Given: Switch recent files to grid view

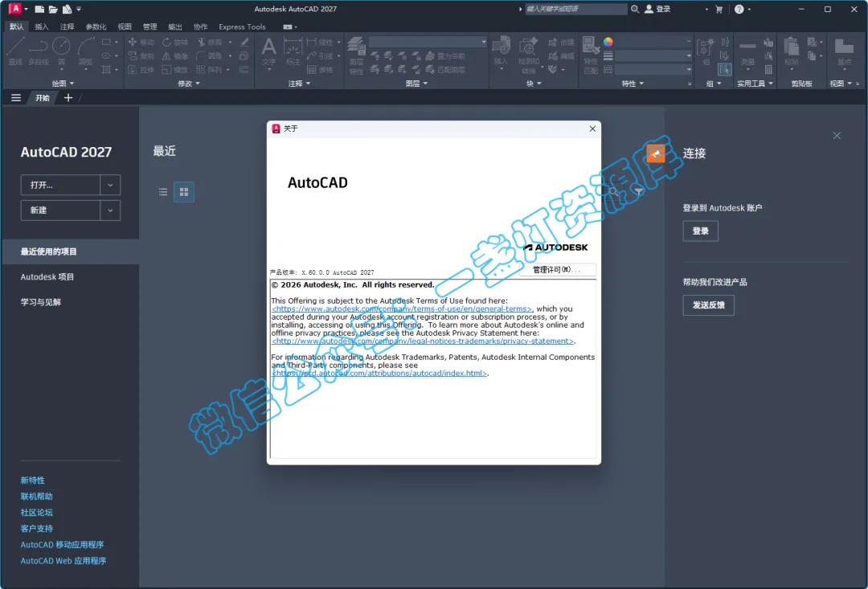Looking at the screenshot, I should [184, 192].
